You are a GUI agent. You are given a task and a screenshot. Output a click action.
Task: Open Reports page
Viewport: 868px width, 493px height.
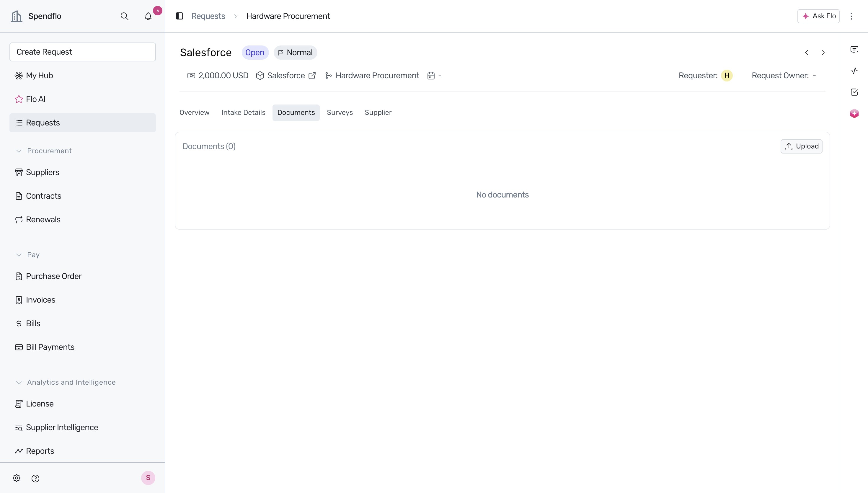[83, 451]
